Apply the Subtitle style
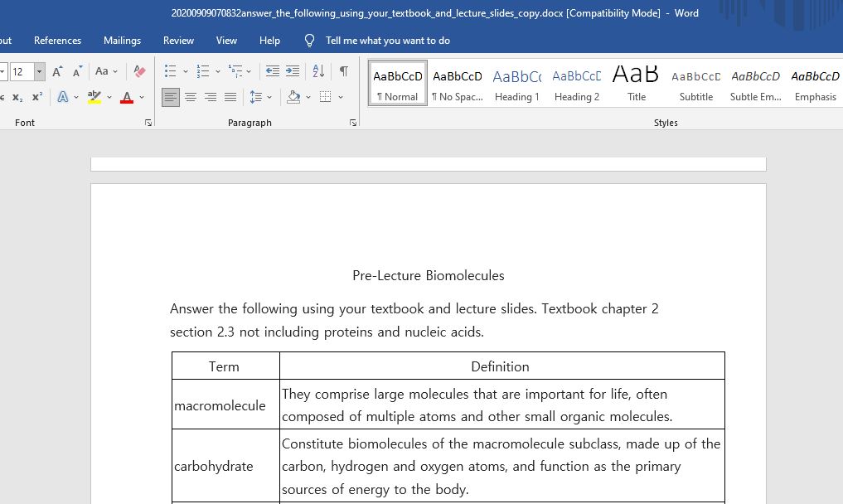 click(696, 83)
